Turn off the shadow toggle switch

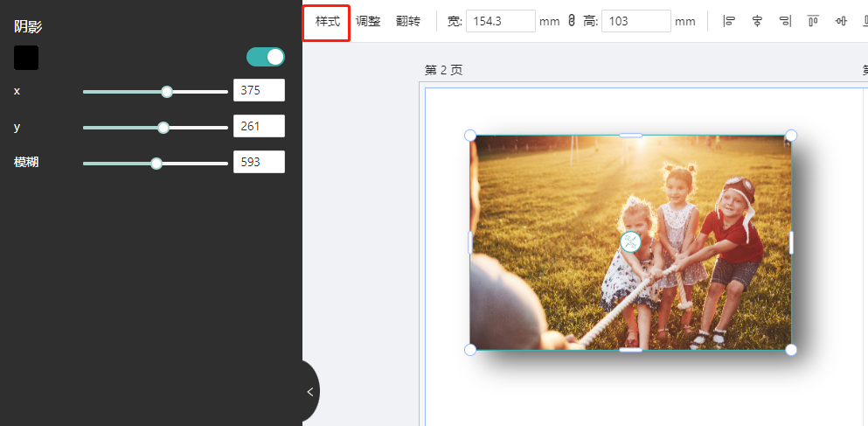[x=266, y=57]
